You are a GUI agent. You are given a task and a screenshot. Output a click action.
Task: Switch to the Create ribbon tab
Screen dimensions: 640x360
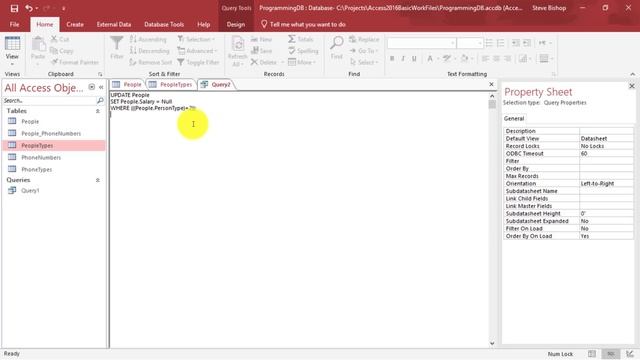pyautogui.click(x=75, y=24)
